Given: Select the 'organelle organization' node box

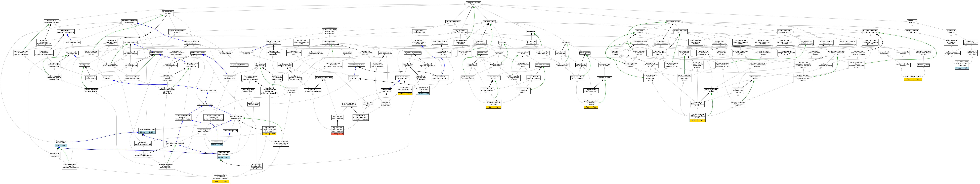Looking at the screenshot, I should pyautogui.click(x=413, y=53).
